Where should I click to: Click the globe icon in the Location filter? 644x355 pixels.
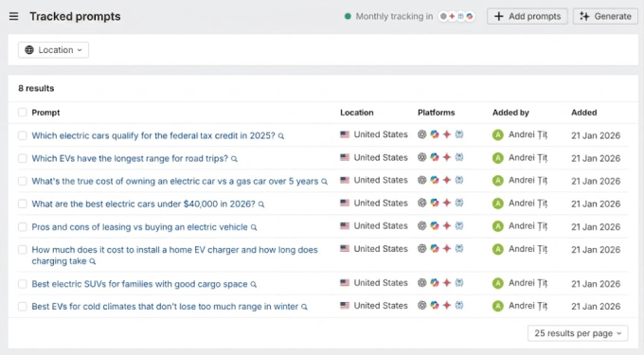pos(29,50)
